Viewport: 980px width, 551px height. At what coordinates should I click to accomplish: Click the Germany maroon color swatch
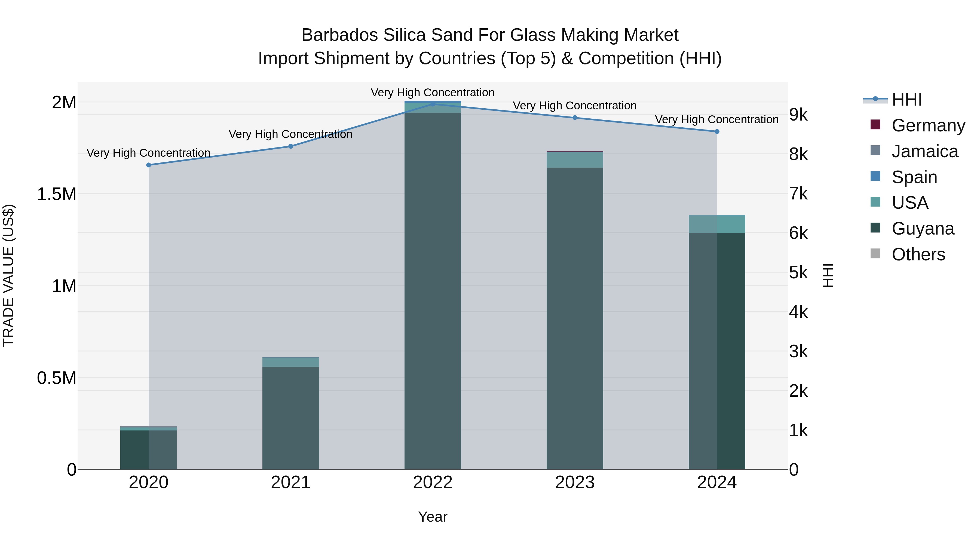(875, 125)
